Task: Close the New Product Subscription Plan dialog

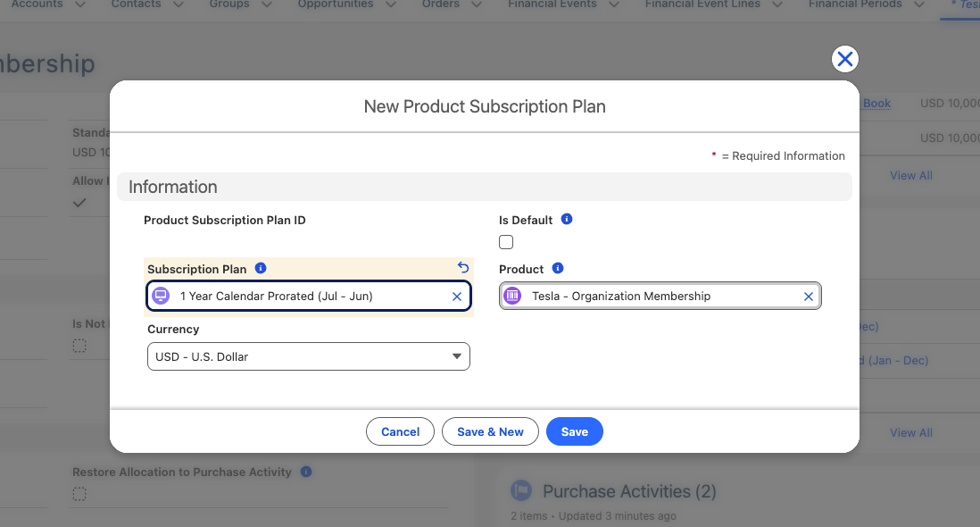Action: (x=844, y=59)
